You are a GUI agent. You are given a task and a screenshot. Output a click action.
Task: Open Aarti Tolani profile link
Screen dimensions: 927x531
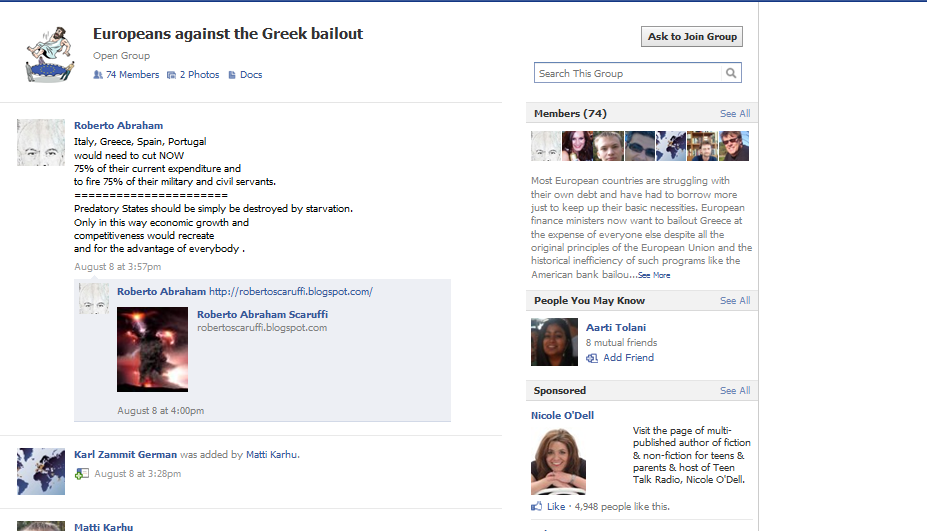click(x=616, y=328)
